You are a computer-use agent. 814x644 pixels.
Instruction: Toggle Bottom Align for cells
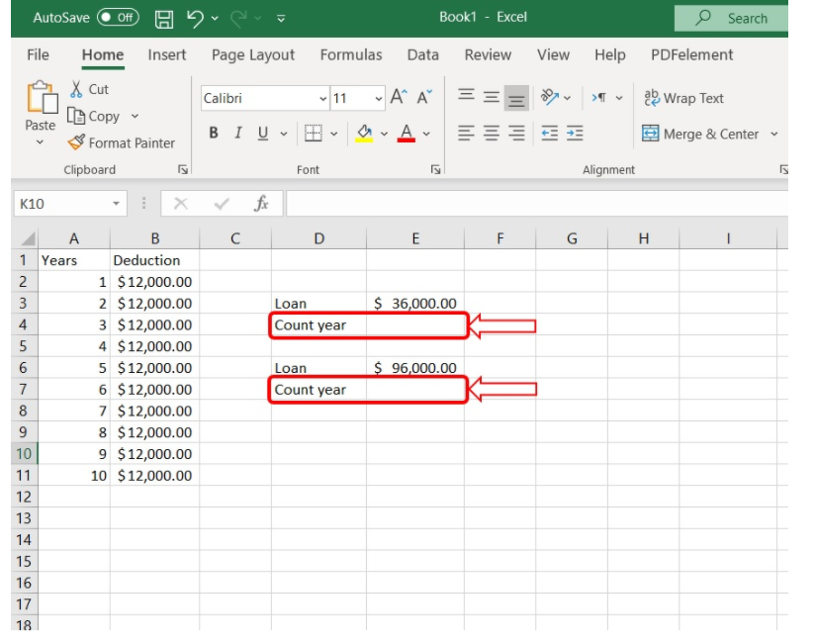516,98
